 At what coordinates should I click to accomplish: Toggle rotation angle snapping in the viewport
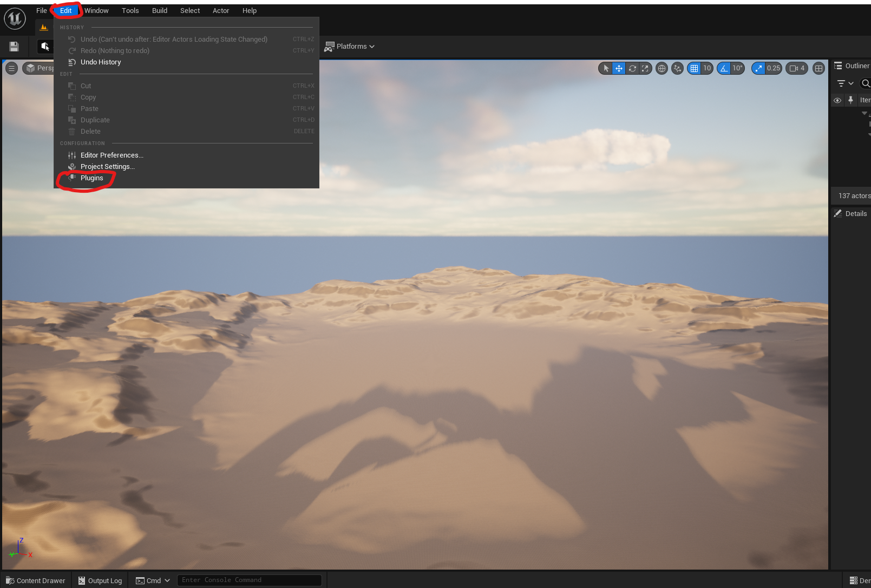[724, 68]
